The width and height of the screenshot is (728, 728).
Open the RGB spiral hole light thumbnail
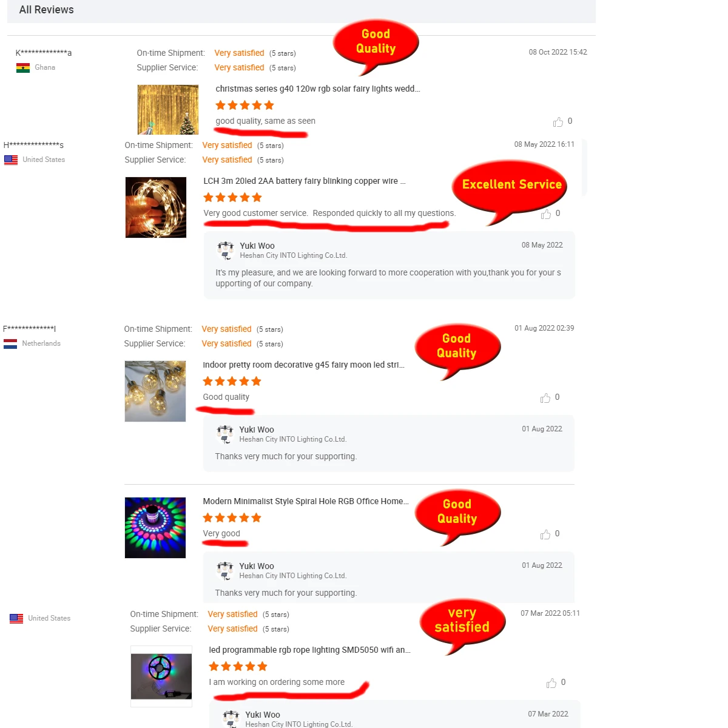[x=155, y=528]
